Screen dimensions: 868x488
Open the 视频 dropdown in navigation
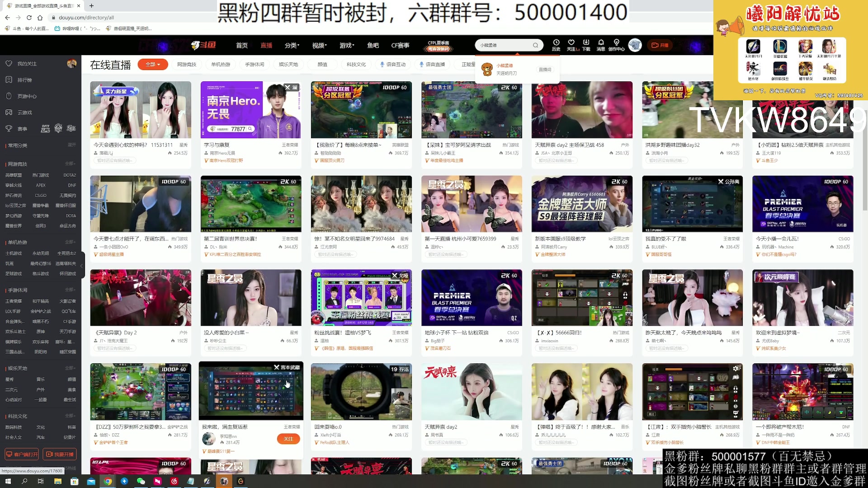coord(319,45)
